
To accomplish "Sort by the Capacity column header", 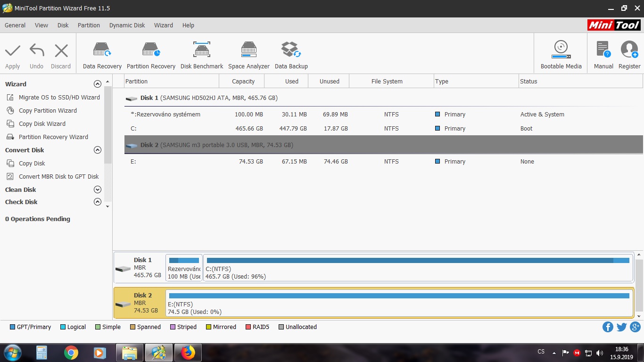I will 243,81.
